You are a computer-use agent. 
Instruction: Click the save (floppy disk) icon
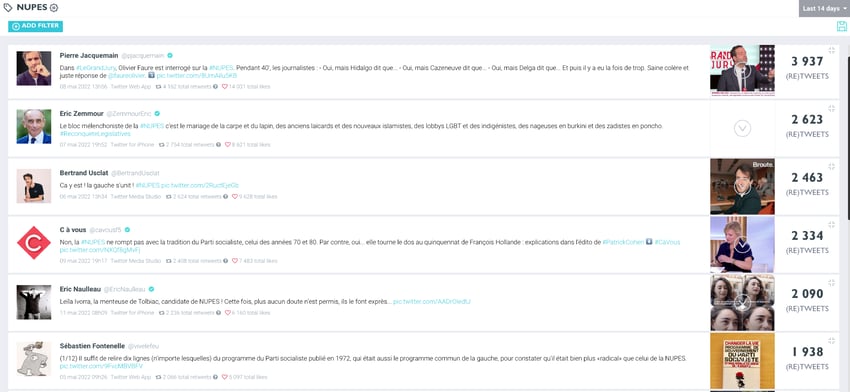[841, 27]
